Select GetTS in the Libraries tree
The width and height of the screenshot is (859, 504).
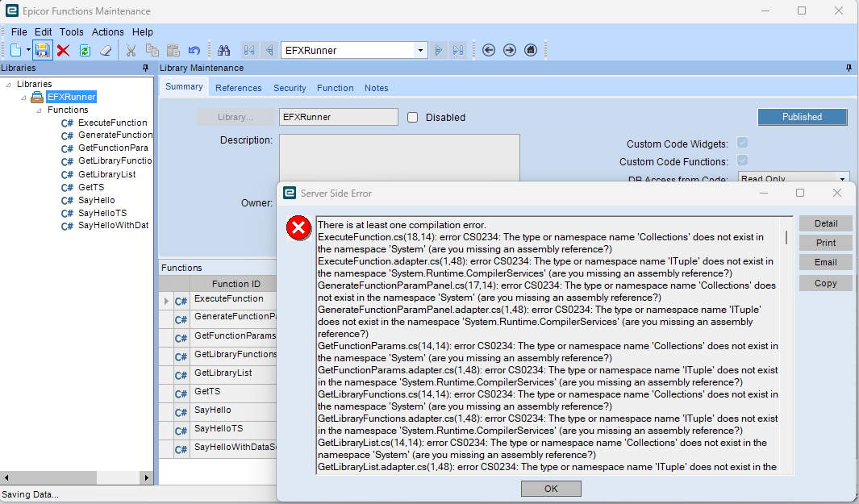(x=91, y=187)
